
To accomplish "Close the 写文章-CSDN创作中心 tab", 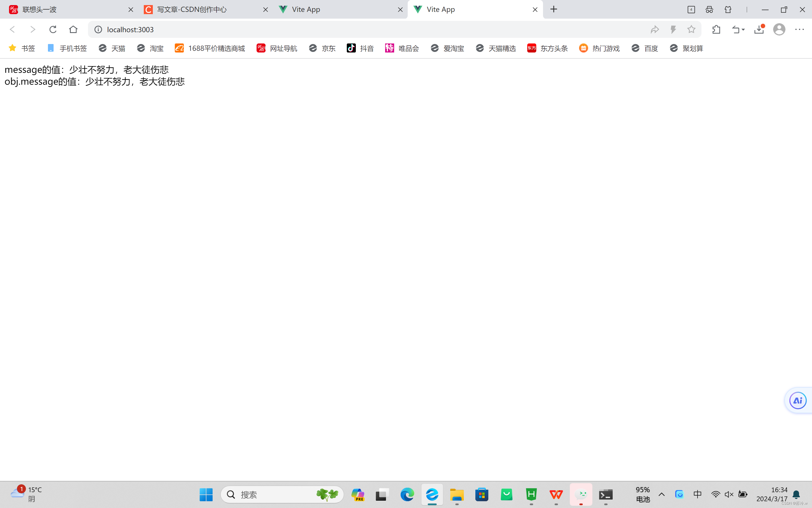I will pos(265,10).
